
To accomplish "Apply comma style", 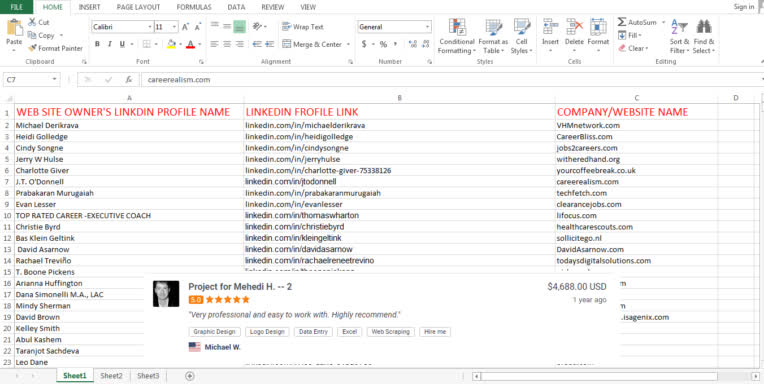I will click(x=395, y=44).
